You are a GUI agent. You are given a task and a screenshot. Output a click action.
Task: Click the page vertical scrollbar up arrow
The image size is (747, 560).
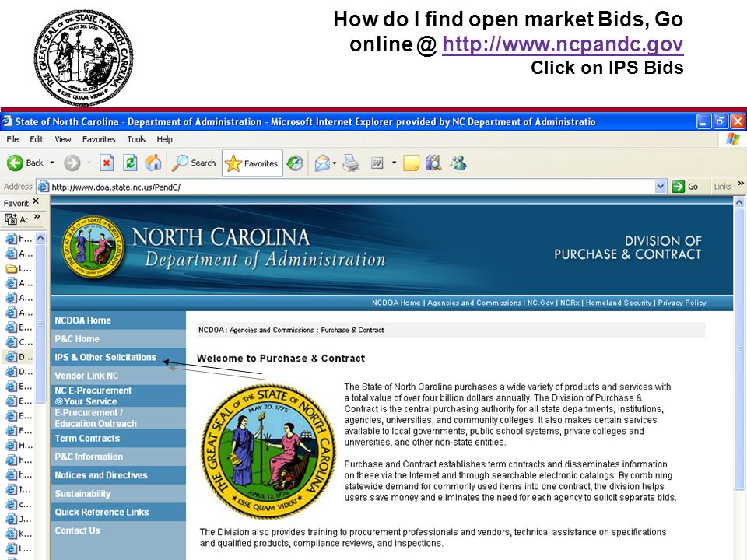(x=739, y=202)
